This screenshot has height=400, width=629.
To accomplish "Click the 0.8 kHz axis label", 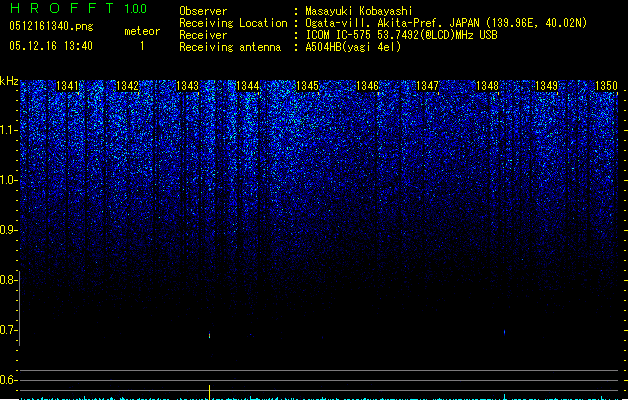I will click(8, 280).
